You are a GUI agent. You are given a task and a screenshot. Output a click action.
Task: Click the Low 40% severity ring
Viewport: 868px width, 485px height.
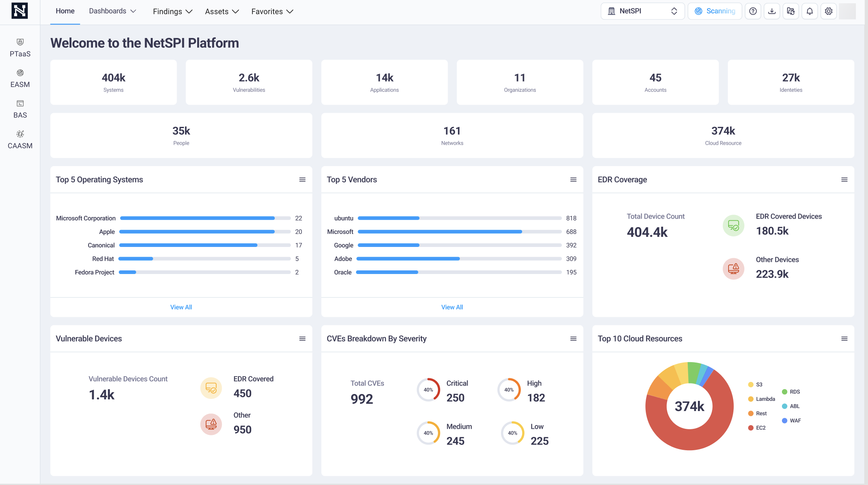tap(512, 433)
